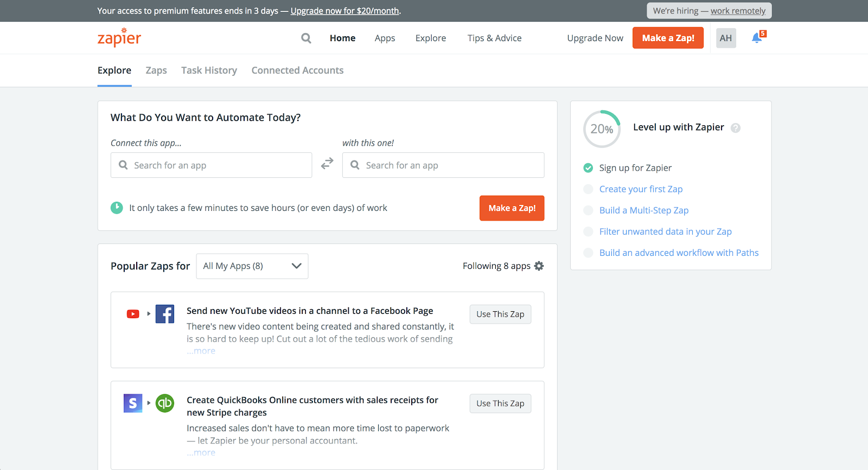This screenshot has height=470, width=868.
Task: Click the Facebook icon in first Zap
Action: (x=165, y=314)
